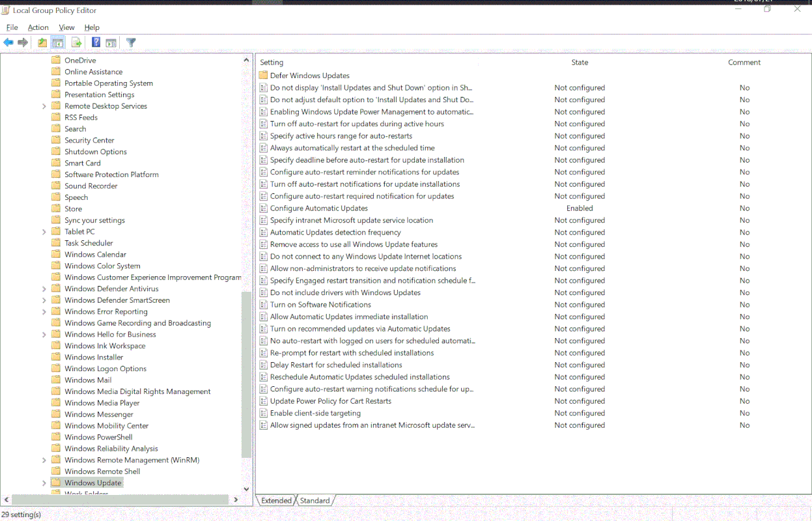
Task: Open the Action menu
Action: tap(38, 27)
